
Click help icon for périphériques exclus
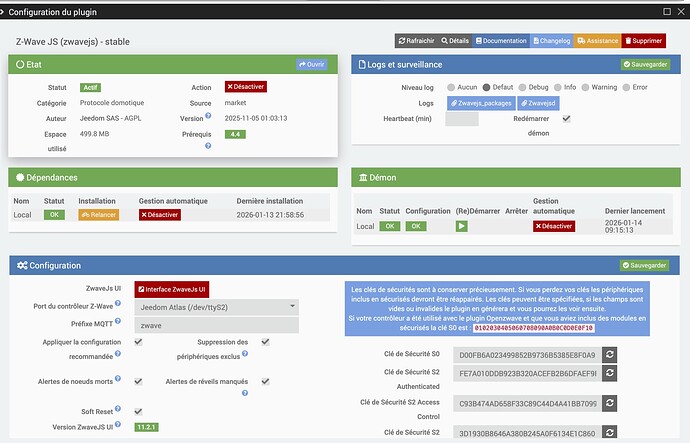point(245,354)
